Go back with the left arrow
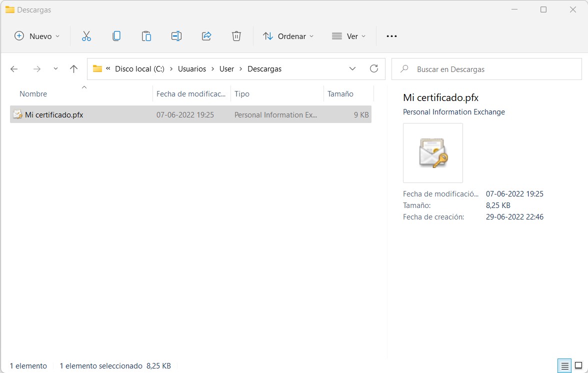 14,69
